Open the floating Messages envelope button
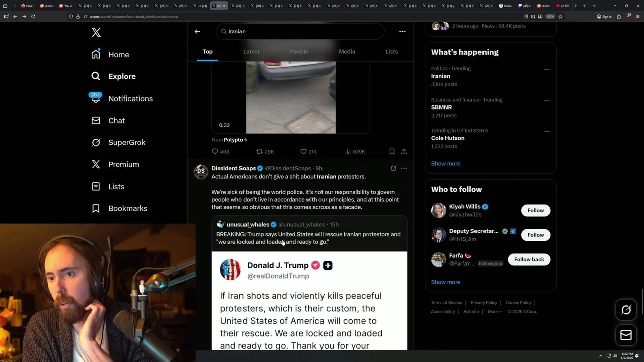Viewport: 644px width, 362px height. click(x=626, y=335)
